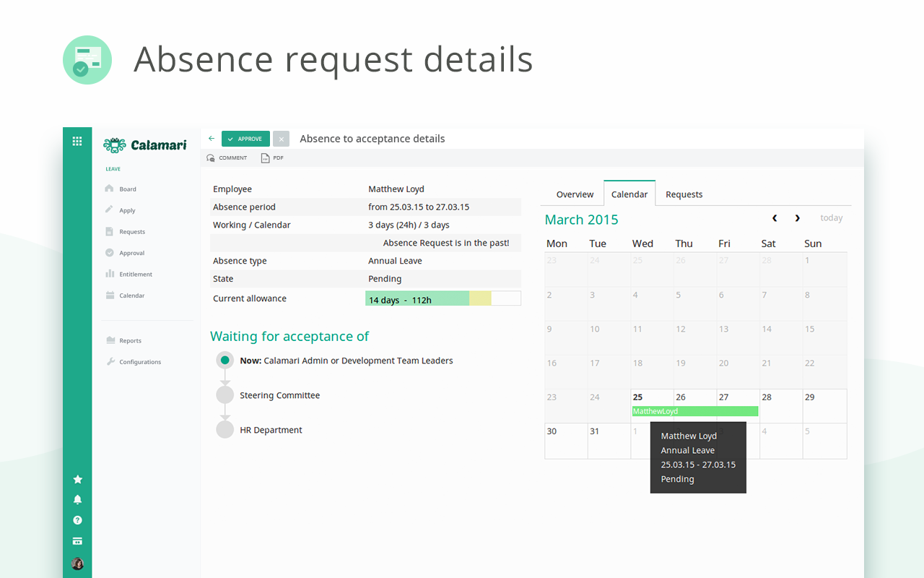This screenshot has width=924, height=578.
Task: Open the billing card icon in sidebar
Action: pos(77,541)
